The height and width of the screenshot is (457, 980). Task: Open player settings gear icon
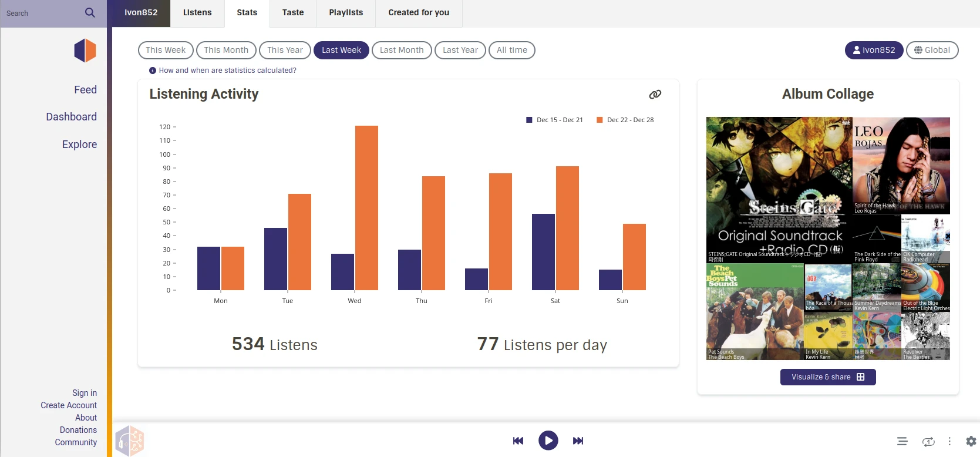pos(971,441)
